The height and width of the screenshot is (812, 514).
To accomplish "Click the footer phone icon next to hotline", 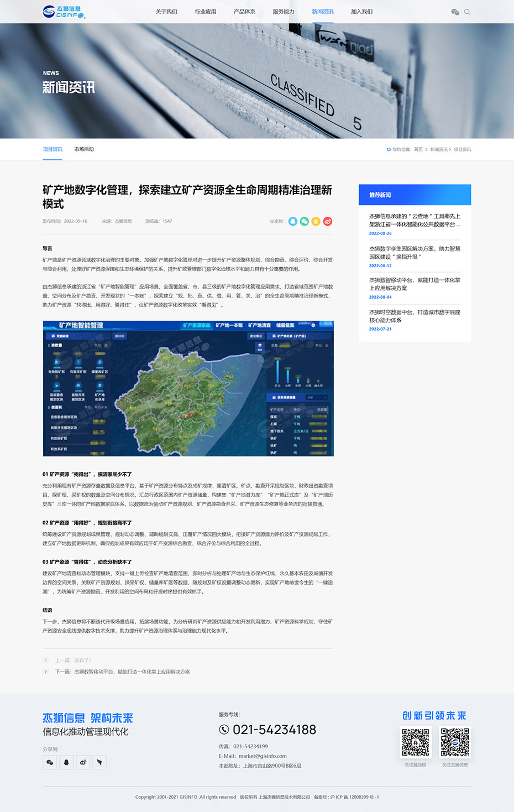I will 223,730.
